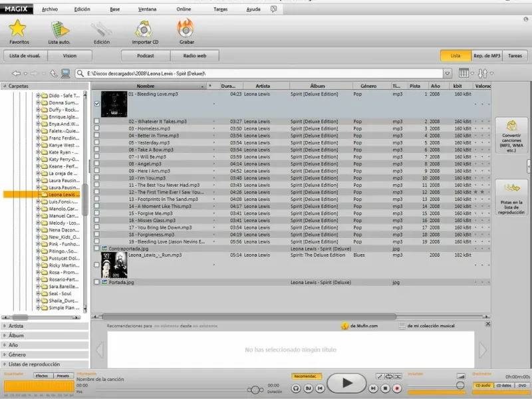Click the headphones pre-listen button
The height and width of the screenshot is (399, 532).
coord(296,388)
